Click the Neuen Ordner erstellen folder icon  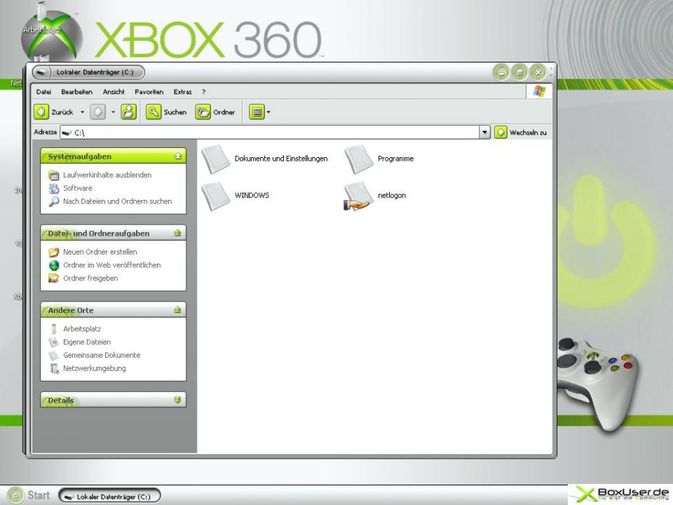coord(54,252)
